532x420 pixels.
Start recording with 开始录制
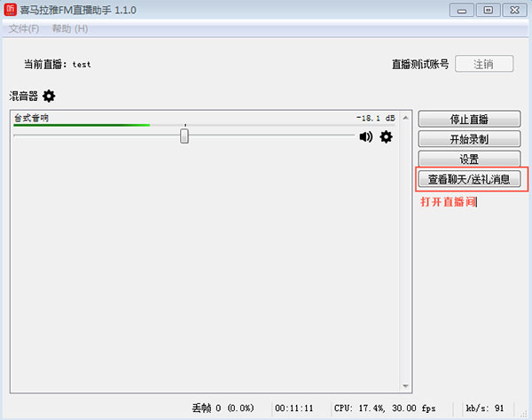click(x=469, y=139)
